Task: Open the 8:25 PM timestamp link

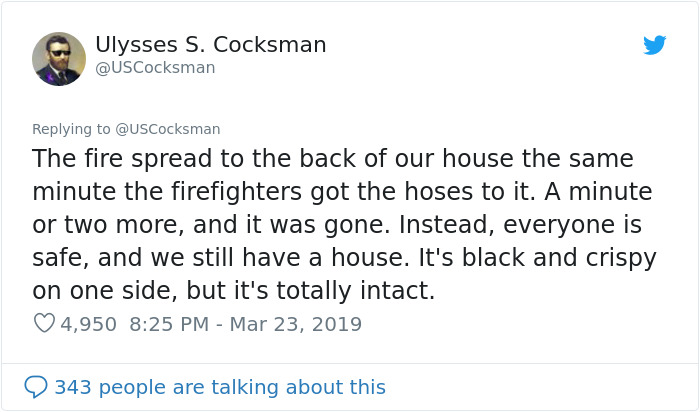Action: 170,324
